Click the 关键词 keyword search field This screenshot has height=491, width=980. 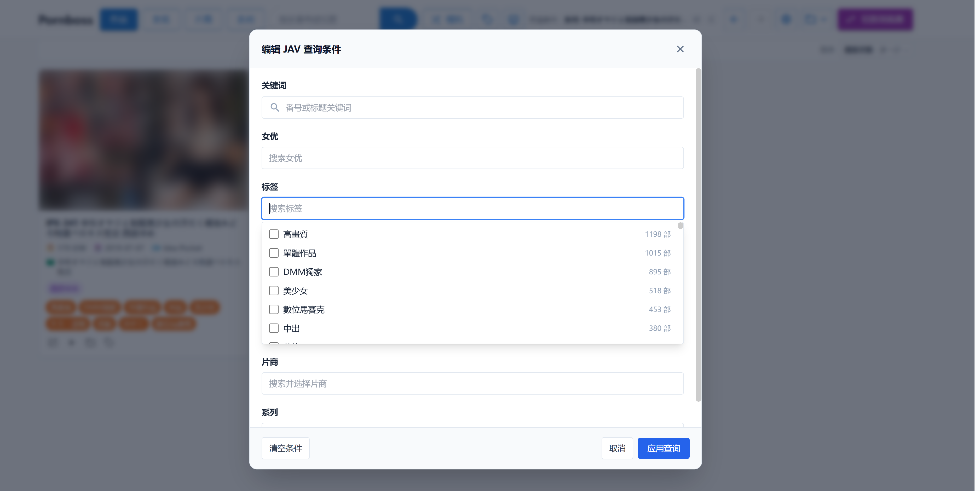[x=472, y=108]
